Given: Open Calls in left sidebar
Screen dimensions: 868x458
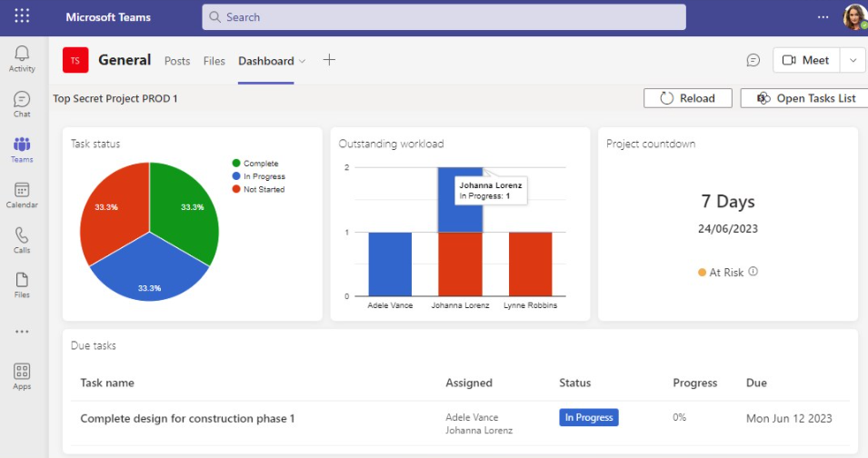Looking at the screenshot, I should click(22, 240).
